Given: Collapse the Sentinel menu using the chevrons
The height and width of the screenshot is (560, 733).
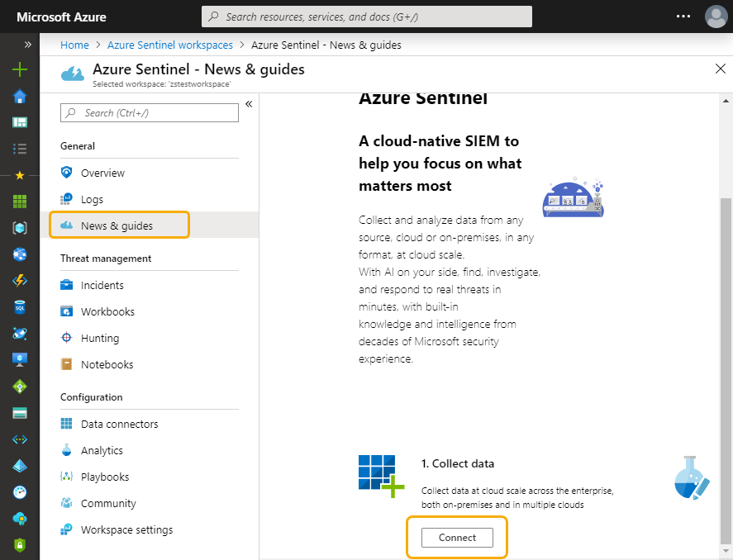Looking at the screenshot, I should (249, 104).
